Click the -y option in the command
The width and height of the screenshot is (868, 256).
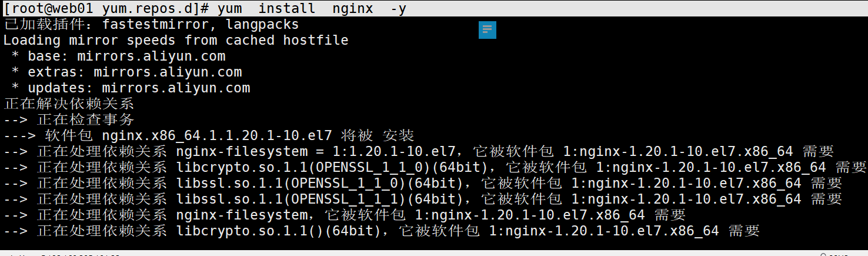pyautogui.click(x=398, y=8)
